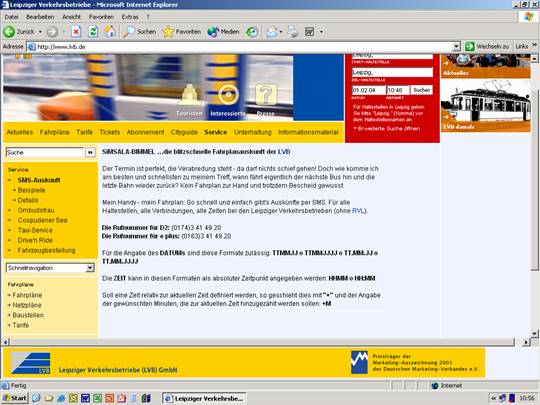Open the Abonnement navigation tab
Viewport: 540px width, 405px height.
145,132
